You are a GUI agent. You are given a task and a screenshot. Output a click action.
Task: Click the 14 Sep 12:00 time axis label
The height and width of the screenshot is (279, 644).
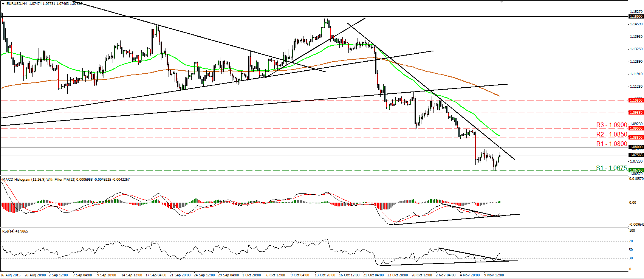132,275
